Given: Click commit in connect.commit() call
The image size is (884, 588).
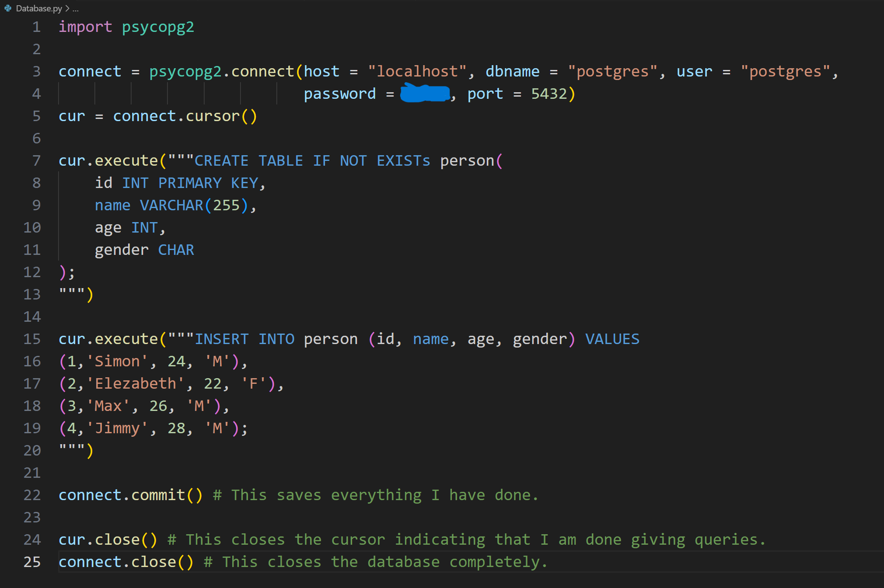Looking at the screenshot, I should pyautogui.click(x=158, y=495).
